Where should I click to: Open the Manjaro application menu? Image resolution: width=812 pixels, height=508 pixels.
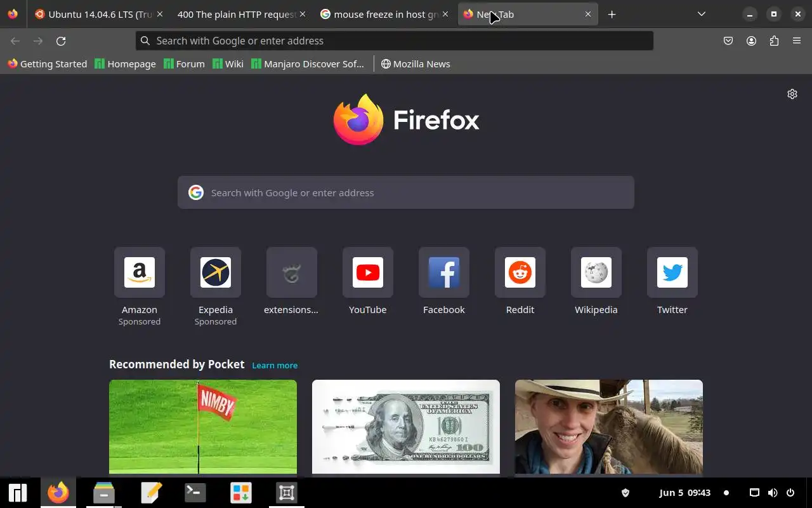point(18,493)
